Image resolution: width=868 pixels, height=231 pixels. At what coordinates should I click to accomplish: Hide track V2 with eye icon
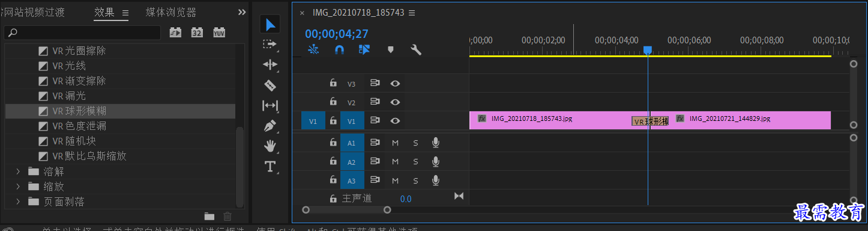[x=395, y=102]
